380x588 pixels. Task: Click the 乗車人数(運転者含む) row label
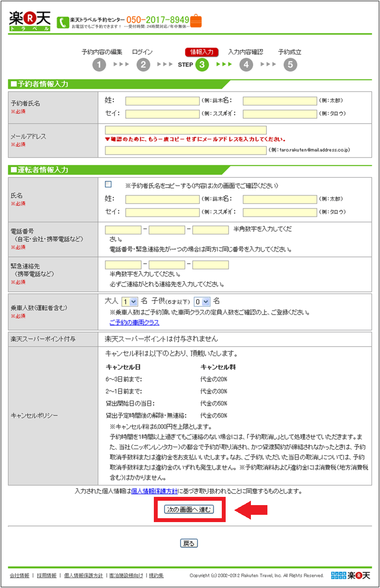pos(39,308)
